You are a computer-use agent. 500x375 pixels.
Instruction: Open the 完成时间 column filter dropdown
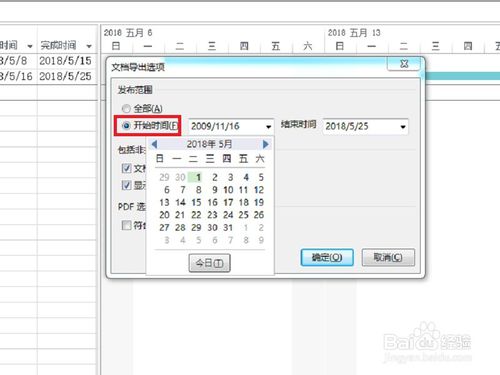tap(89, 46)
